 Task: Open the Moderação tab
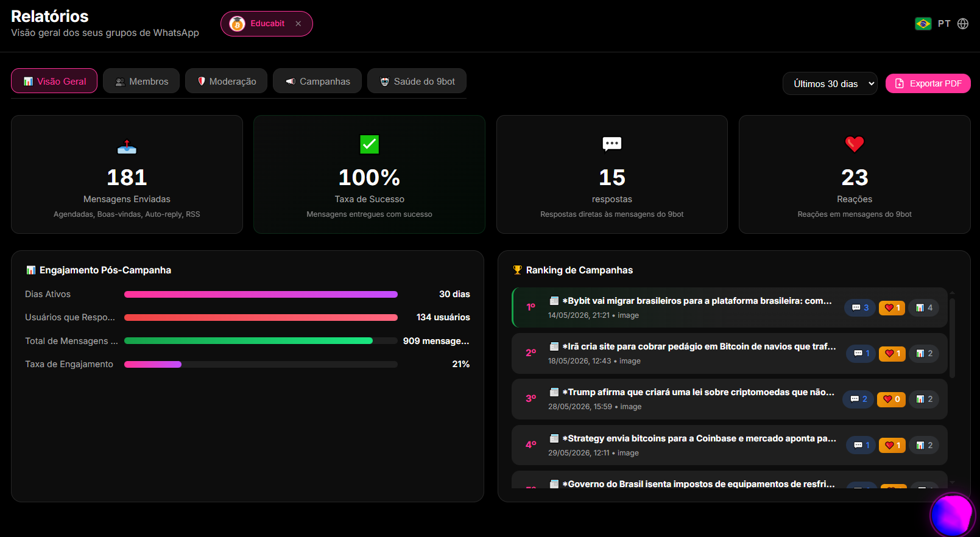[x=227, y=81]
